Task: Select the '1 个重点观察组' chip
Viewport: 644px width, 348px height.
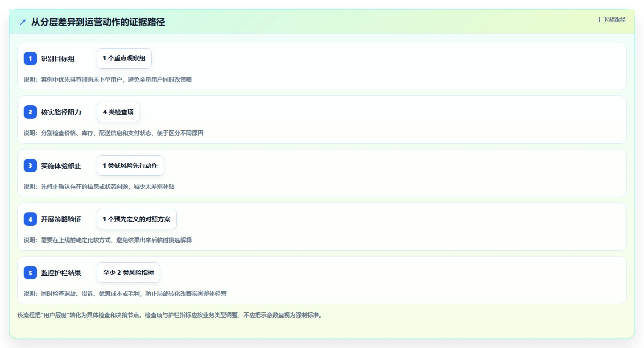Action: (x=124, y=58)
